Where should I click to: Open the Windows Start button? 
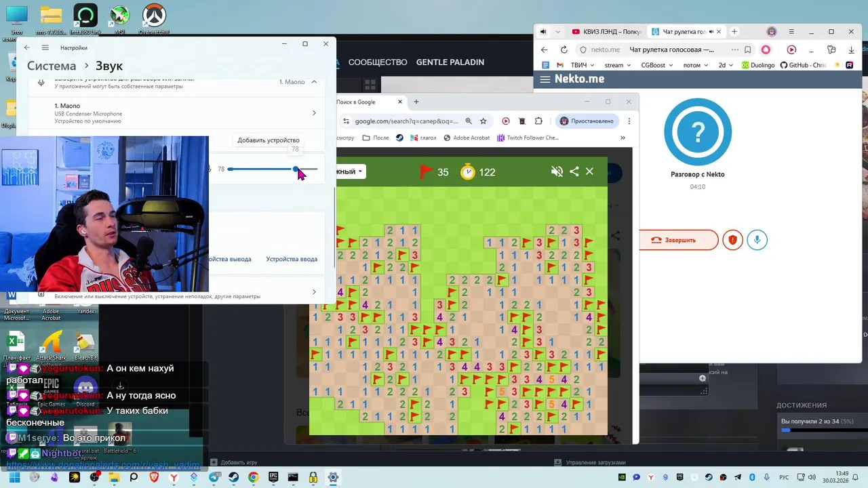tap(14, 477)
